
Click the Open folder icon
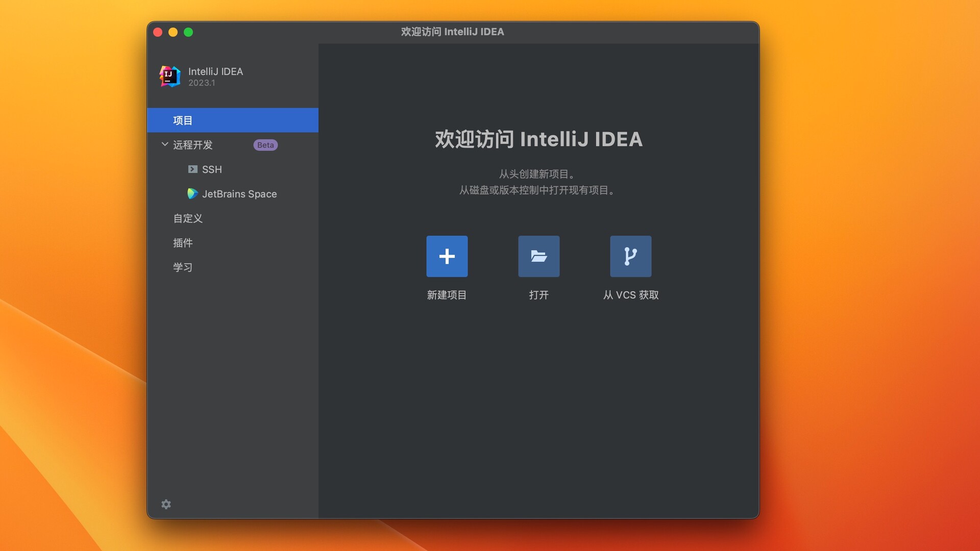[x=538, y=256]
